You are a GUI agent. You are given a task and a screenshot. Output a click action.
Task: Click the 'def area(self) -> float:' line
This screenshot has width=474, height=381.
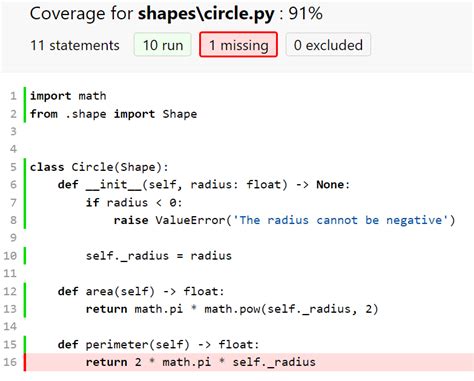[x=141, y=291]
